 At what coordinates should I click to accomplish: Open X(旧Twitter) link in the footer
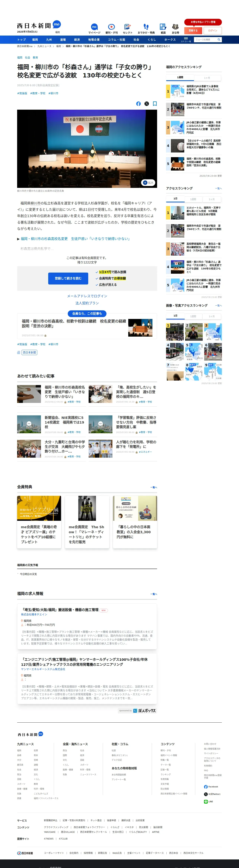[x=212, y=794]
